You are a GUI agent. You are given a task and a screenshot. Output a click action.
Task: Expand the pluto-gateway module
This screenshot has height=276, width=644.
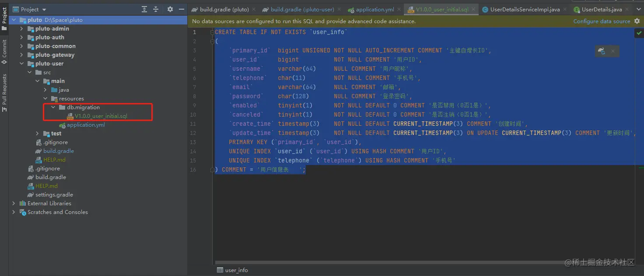click(x=21, y=55)
